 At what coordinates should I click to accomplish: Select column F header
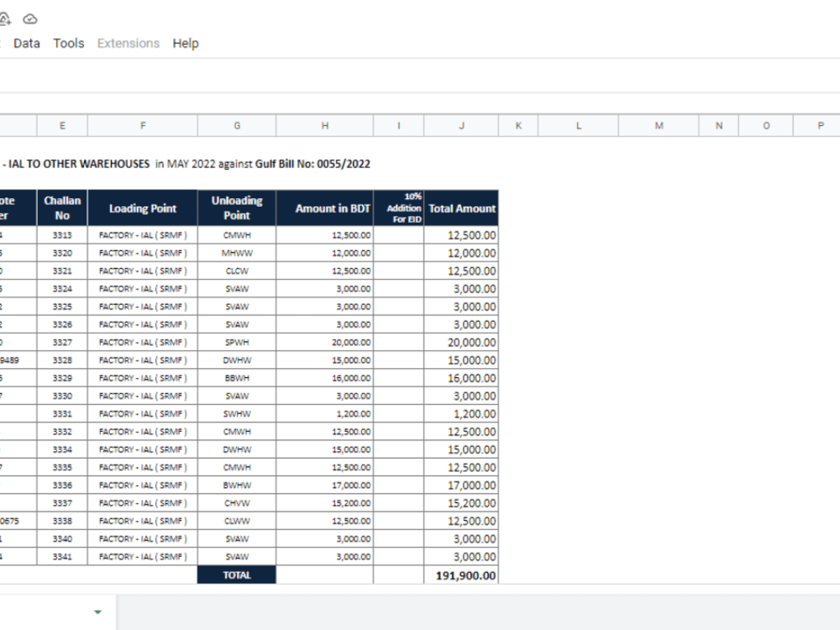pos(143,125)
